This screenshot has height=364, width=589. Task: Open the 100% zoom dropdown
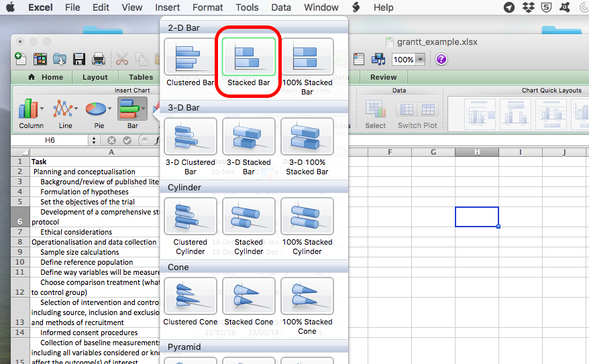(x=421, y=60)
